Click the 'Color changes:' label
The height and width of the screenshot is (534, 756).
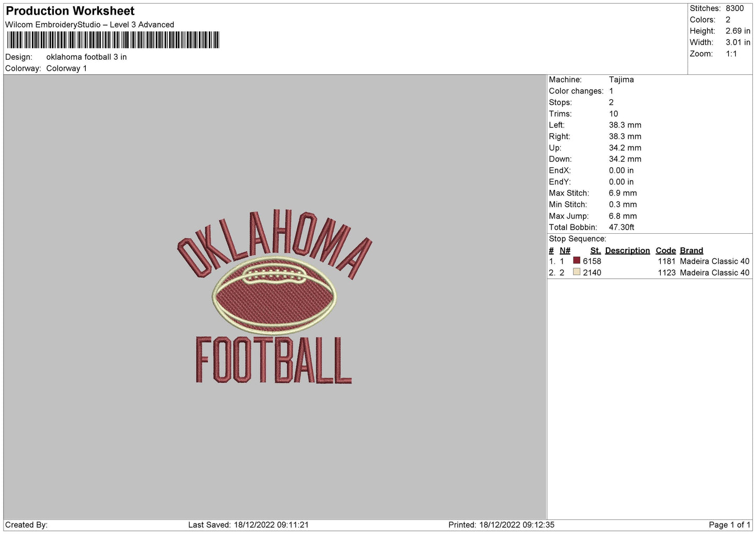(576, 91)
